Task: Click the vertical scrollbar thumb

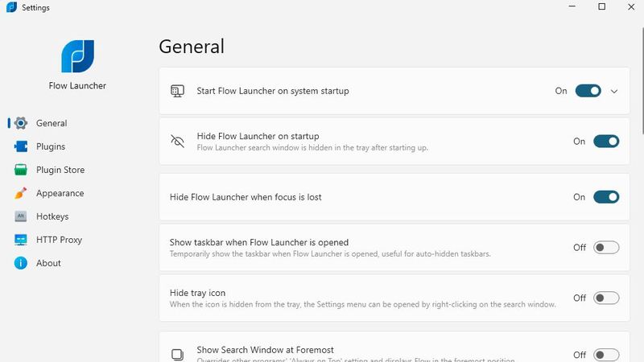Action: [x=642, y=80]
